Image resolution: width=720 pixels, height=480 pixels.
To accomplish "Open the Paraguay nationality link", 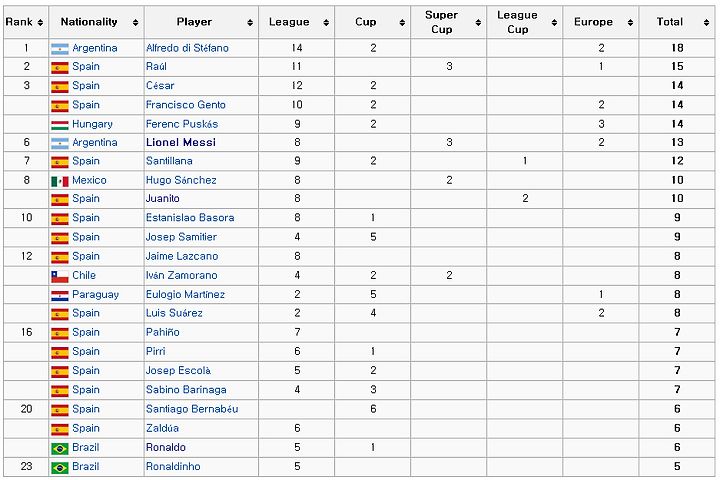I will coord(96,294).
